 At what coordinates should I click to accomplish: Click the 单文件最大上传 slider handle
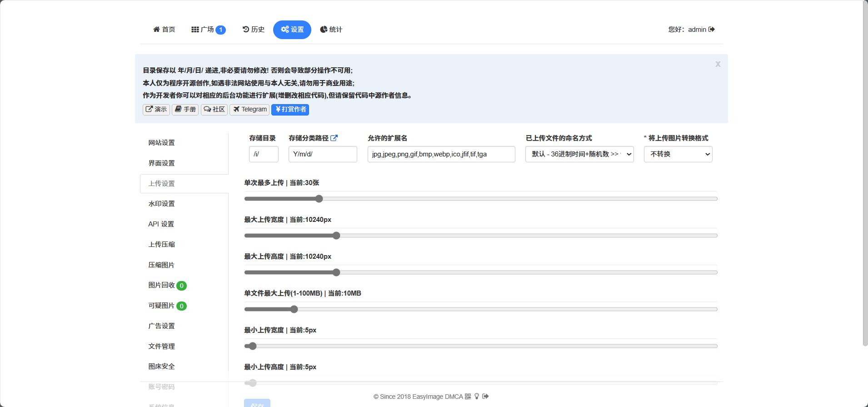click(x=294, y=309)
